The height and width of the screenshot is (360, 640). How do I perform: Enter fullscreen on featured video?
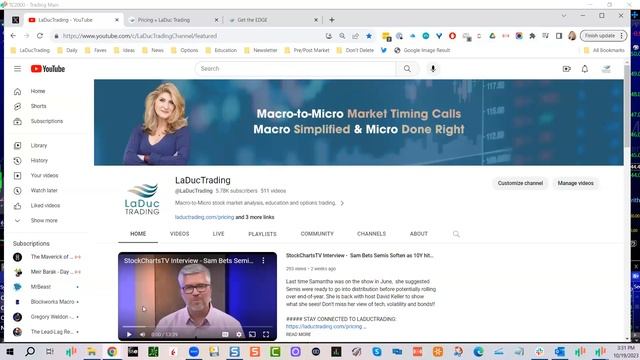click(x=266, y=334)
